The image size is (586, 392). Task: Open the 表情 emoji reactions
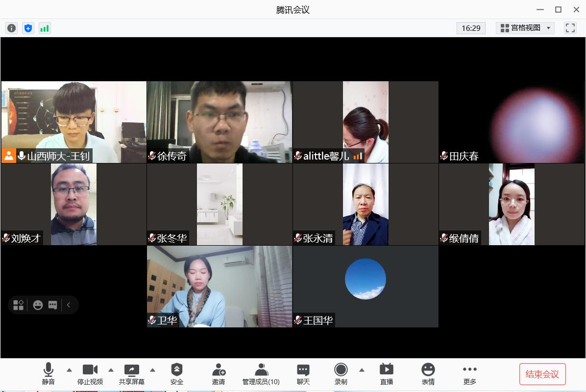(428, 374)
